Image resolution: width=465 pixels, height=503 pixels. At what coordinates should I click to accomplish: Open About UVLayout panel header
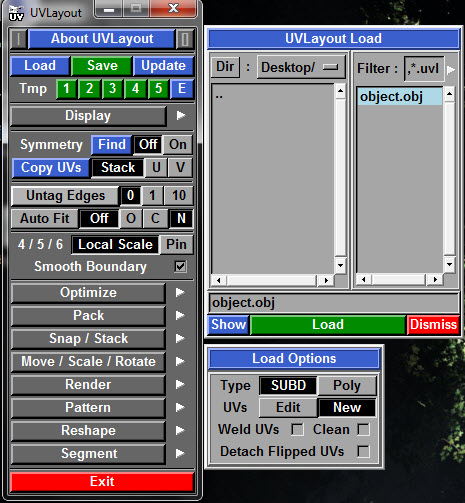point(102,39)
